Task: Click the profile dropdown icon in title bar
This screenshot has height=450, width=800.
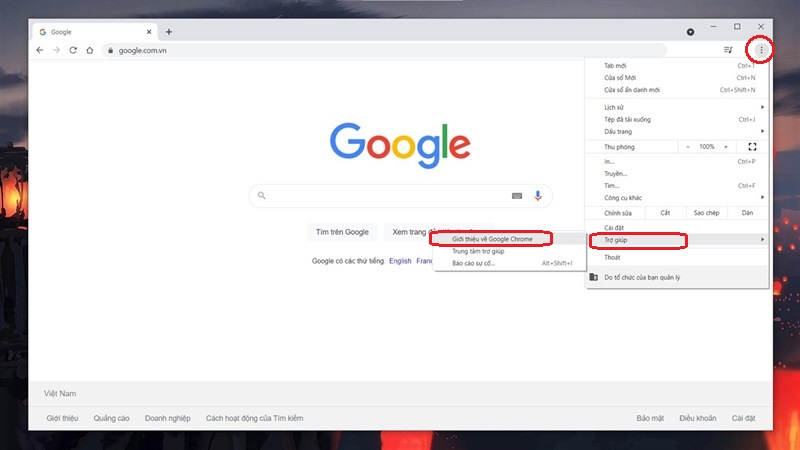Action: coord(690,32)
